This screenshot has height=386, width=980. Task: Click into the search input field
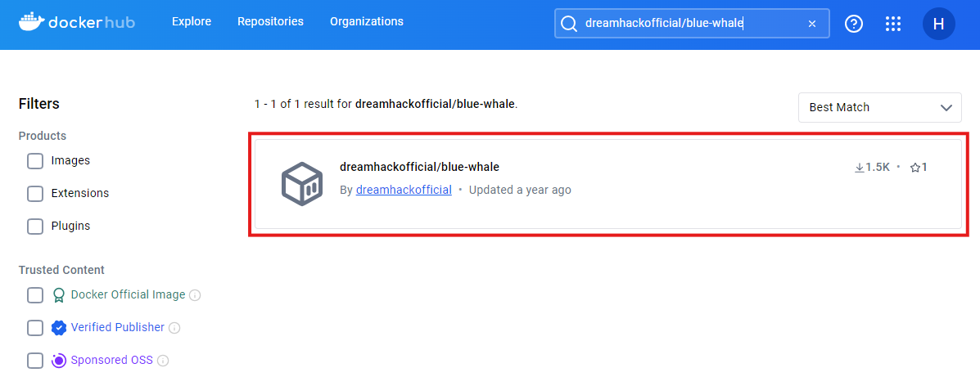tap(688, 24)
